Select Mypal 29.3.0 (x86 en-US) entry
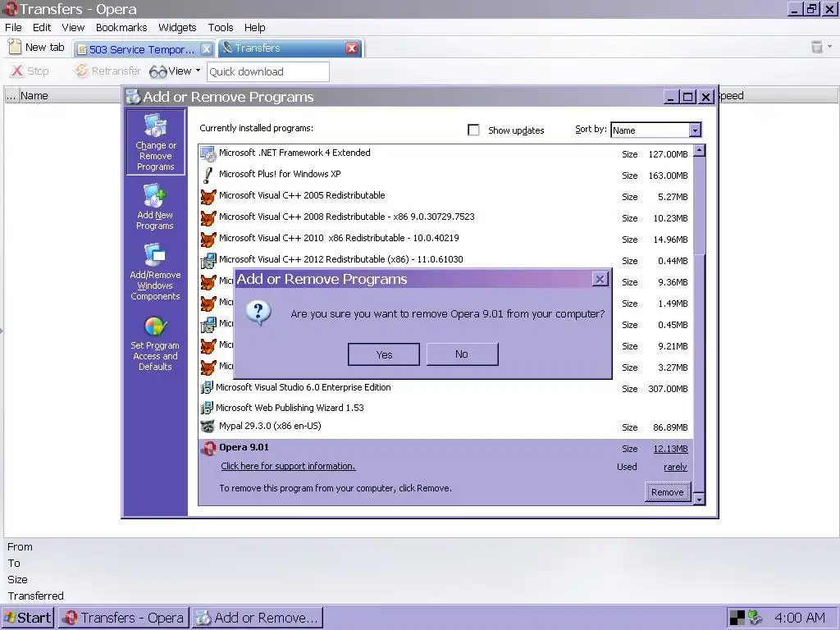The height and width of the screenshot is (630, 840). pos(445,427)
